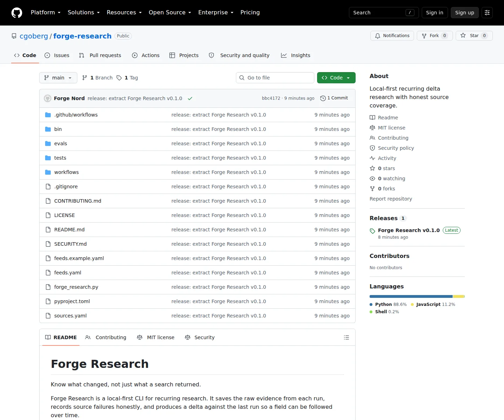Open the Issues tab

tap(57, 55)
